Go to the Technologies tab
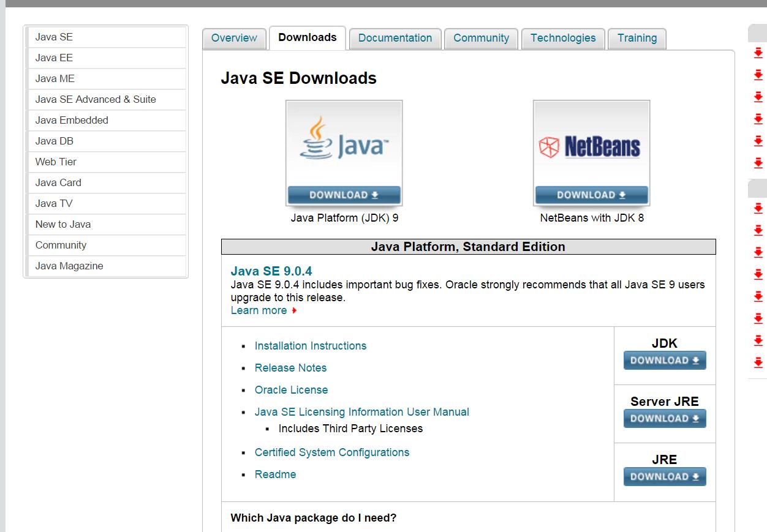The width and height of the screenshot is (767, 532). (x=563, y=38)
